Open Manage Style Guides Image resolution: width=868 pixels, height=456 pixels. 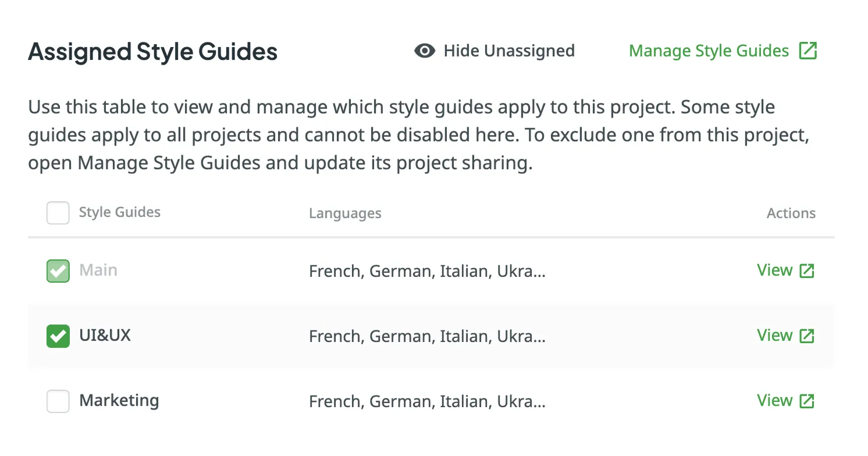tap(709, 51)
